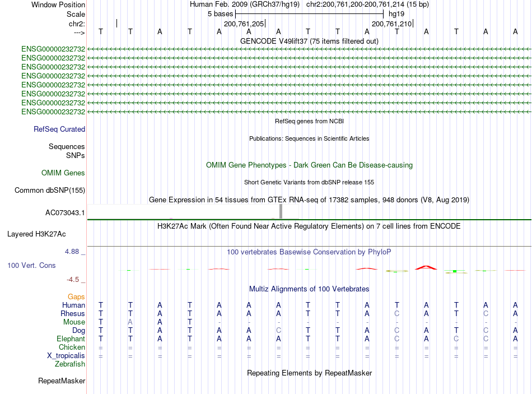532x394 pixels.
Task: Click the 'SNPs' track label
Action: click(x=76, y=155)
